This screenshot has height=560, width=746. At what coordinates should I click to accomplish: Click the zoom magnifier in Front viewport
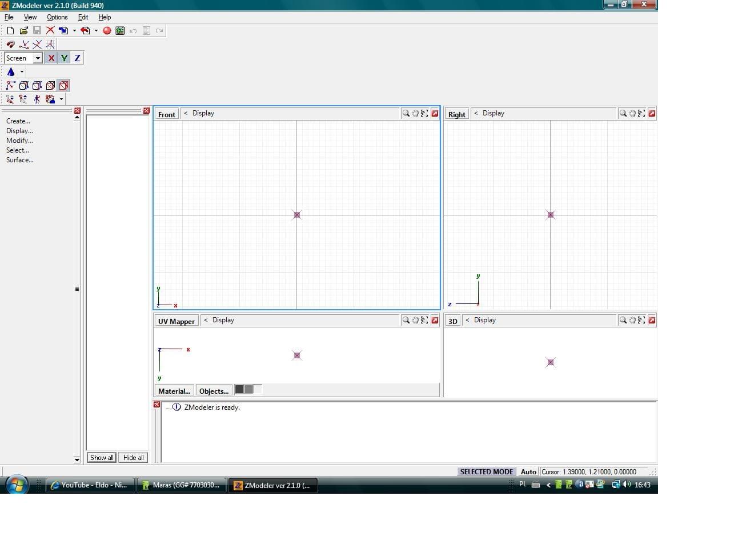click(406, 113)
